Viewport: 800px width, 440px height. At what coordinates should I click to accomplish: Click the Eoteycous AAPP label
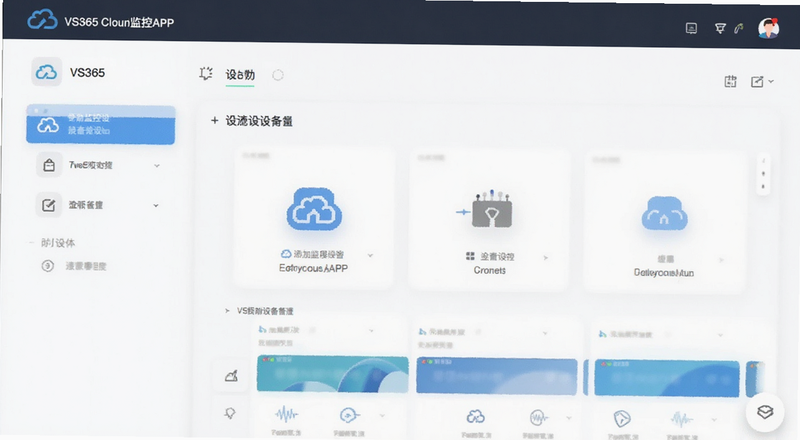(313, 268)
